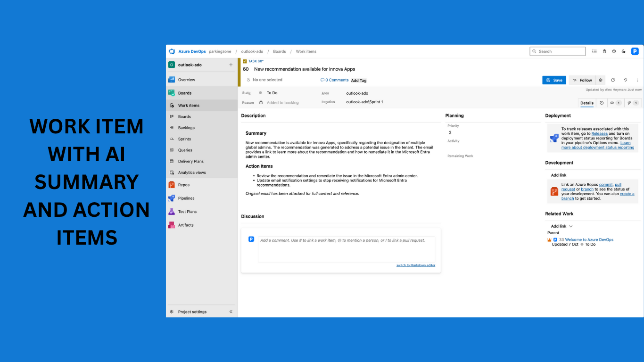Open the State dropdown showing To Do
This screenshot has width=644, height=362.
click(272, 93)
